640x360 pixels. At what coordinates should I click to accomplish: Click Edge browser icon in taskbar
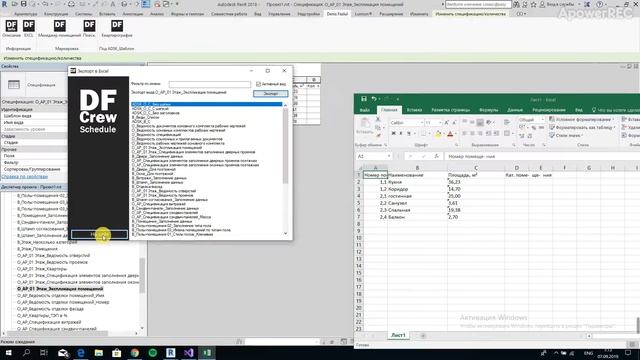(81, 353)
